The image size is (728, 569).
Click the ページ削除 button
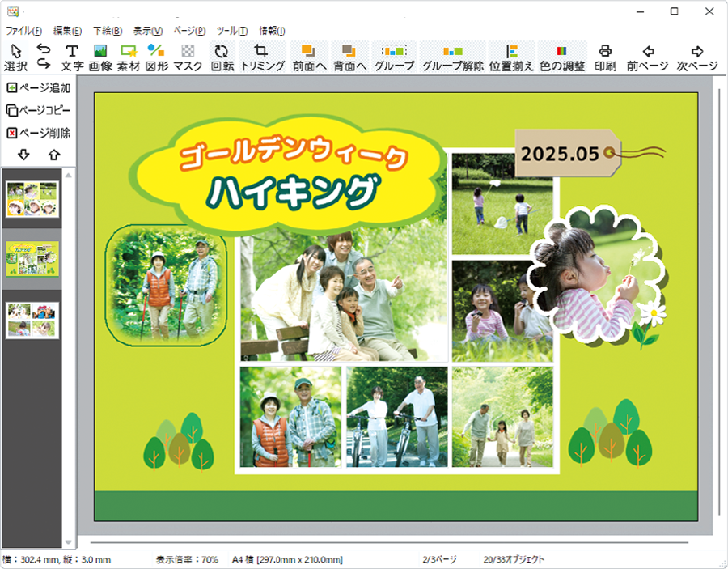[39, 133]
